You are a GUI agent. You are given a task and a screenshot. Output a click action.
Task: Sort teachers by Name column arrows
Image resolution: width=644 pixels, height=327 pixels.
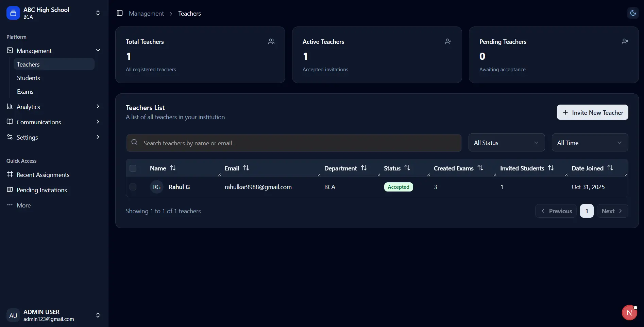[173, 168]
